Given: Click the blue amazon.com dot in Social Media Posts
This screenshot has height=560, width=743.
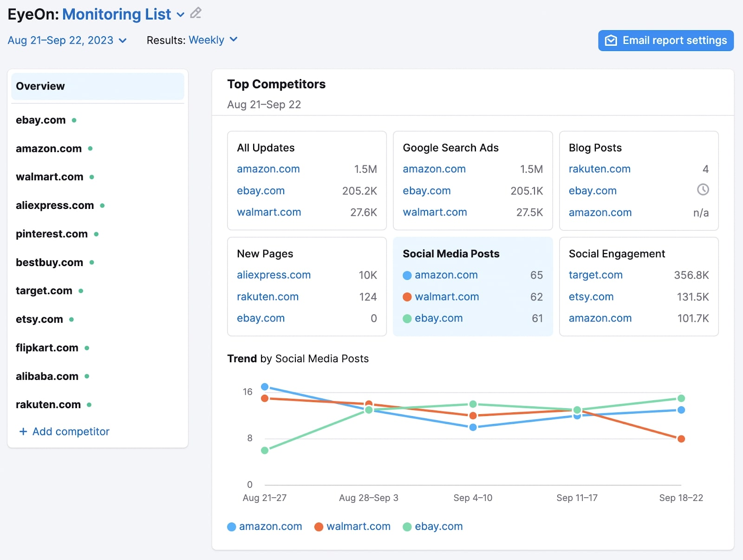Looking at the screenshot, I should [x=406, y=275].
